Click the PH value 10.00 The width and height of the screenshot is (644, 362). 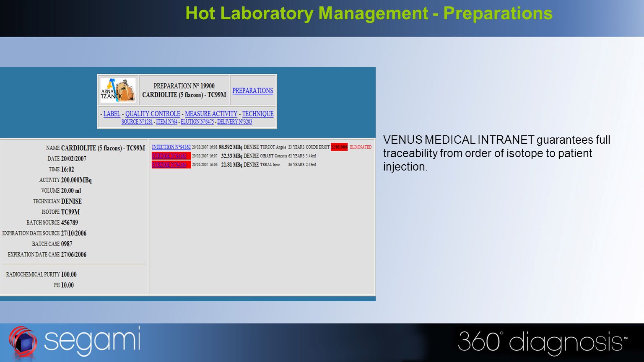68,285
